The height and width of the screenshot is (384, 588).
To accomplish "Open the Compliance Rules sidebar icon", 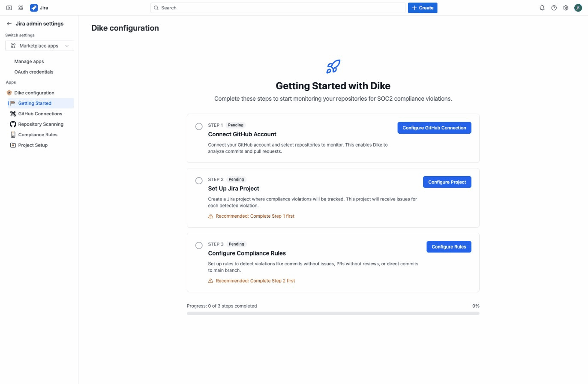I will click(x=12, y=135).
